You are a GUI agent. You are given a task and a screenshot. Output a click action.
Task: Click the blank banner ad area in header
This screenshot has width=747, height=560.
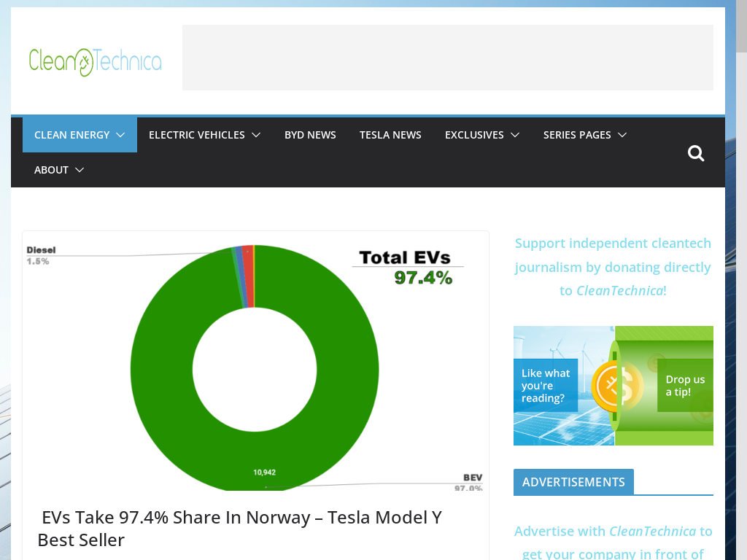448,58
